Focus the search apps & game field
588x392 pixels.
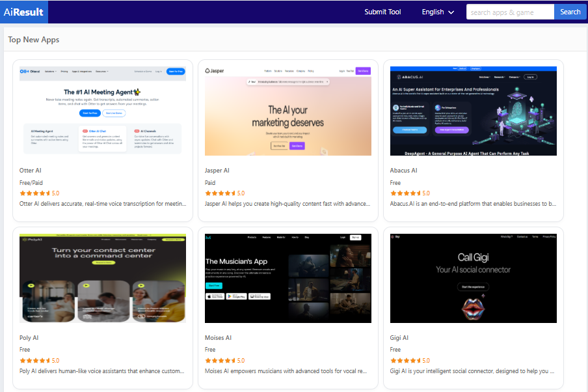point(510,12)
